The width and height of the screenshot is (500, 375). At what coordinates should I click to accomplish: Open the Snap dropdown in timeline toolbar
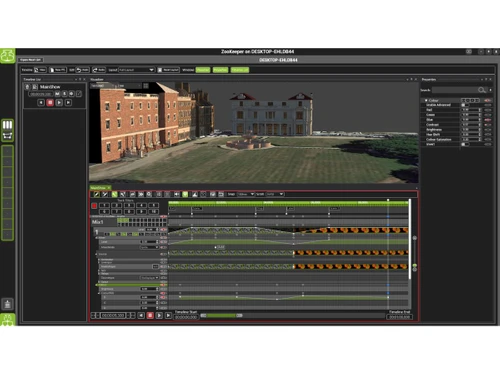pos(246,194)
